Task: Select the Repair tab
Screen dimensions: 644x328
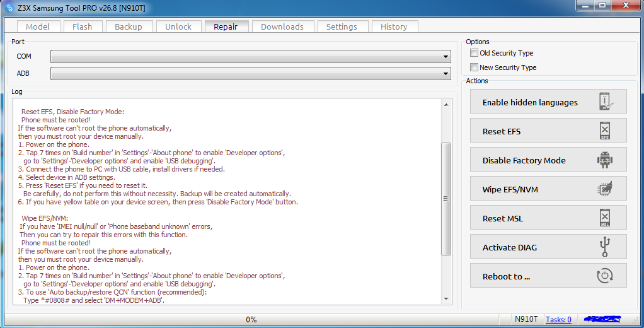Action: coord(226,26)
